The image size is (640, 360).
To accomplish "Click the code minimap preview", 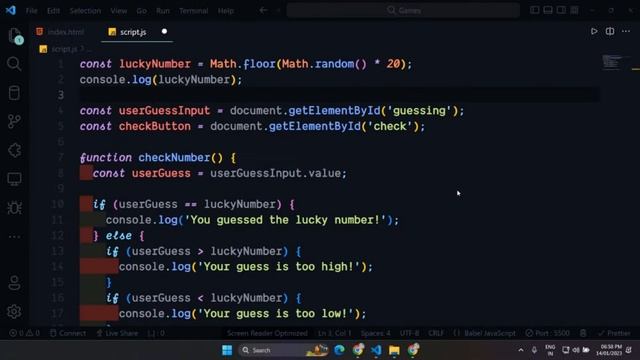I will coord(612,62).
